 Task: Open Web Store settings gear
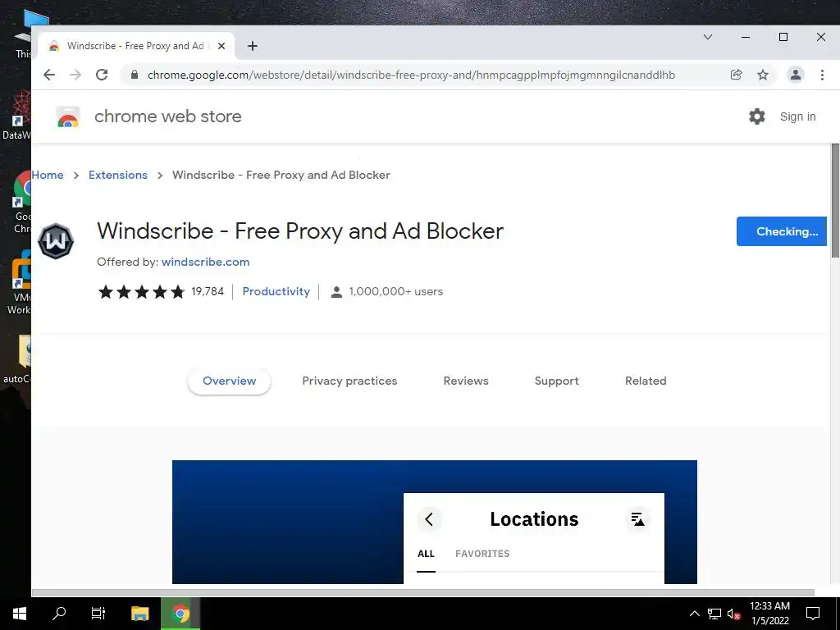[757, 116]
